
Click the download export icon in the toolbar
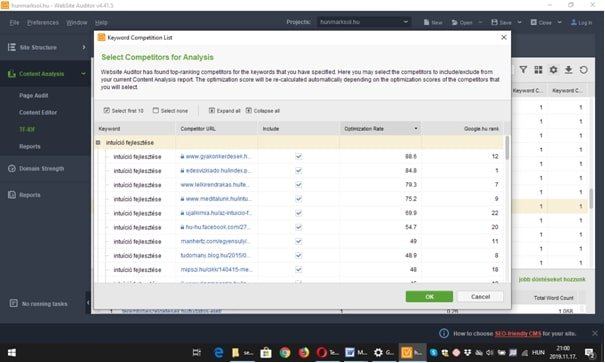[568, 70]
